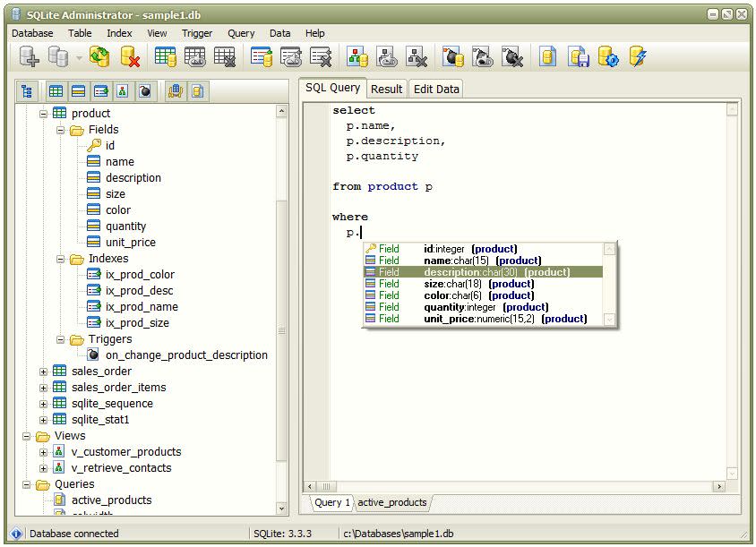Expand the v_customer_products view node

[x=43, y=452]
